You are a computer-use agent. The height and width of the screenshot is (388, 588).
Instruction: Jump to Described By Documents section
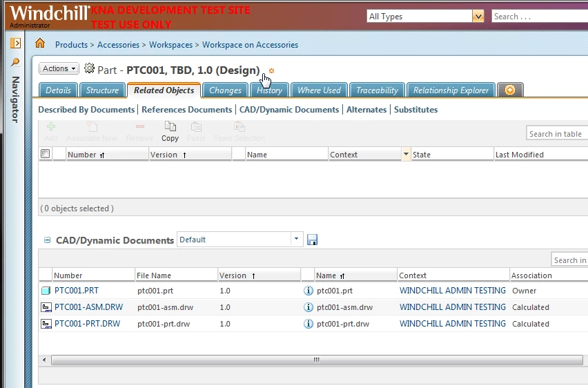tap(86, 110)
